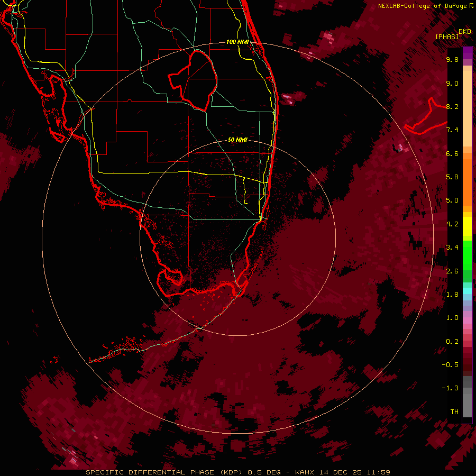Select the 6.6 value on the color scale

tap(452, 153)
